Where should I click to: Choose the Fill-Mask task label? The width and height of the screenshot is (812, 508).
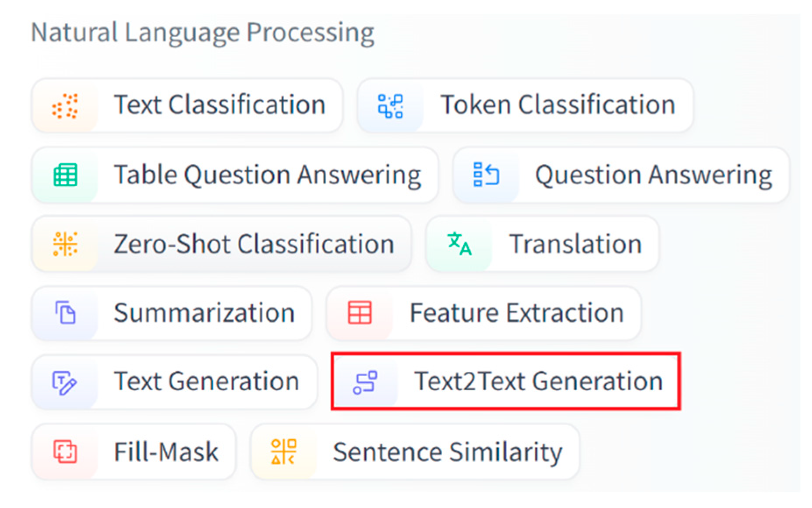coord(166,452)
